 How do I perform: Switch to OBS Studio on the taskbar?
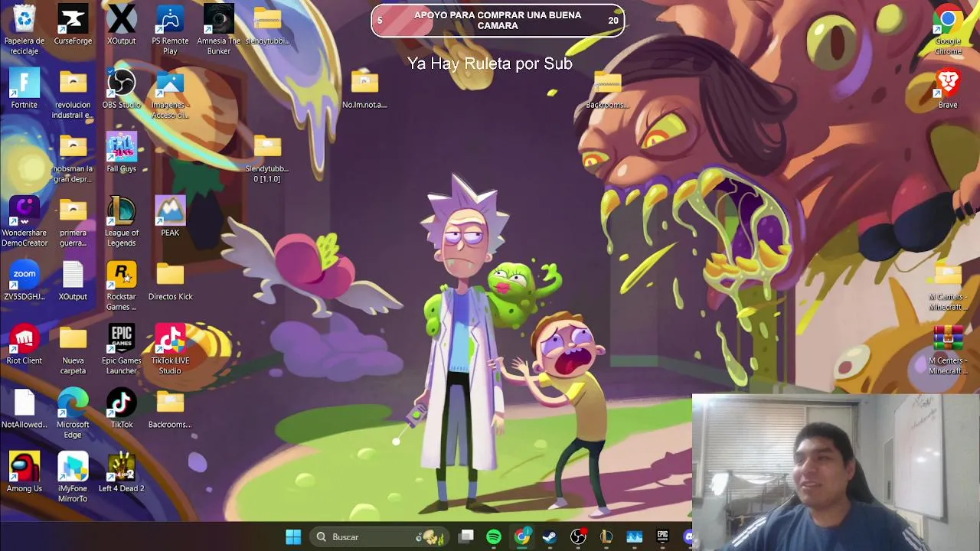(x=578, y=536)
